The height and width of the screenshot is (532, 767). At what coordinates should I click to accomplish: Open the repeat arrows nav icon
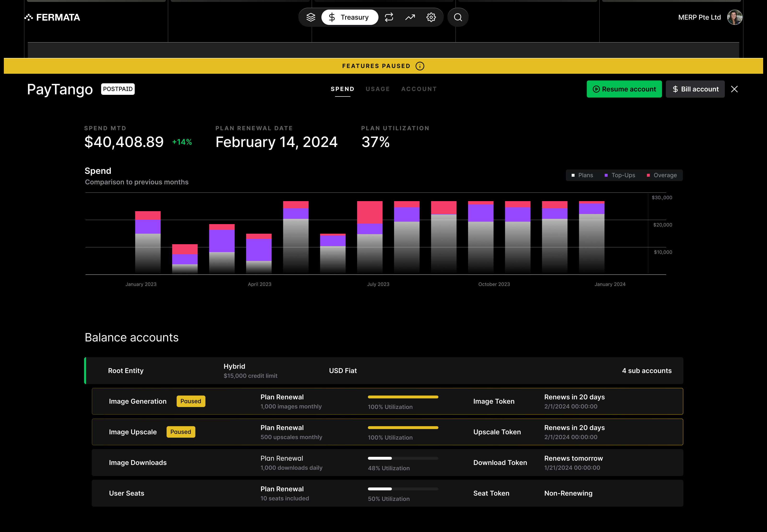click(389, 17)
